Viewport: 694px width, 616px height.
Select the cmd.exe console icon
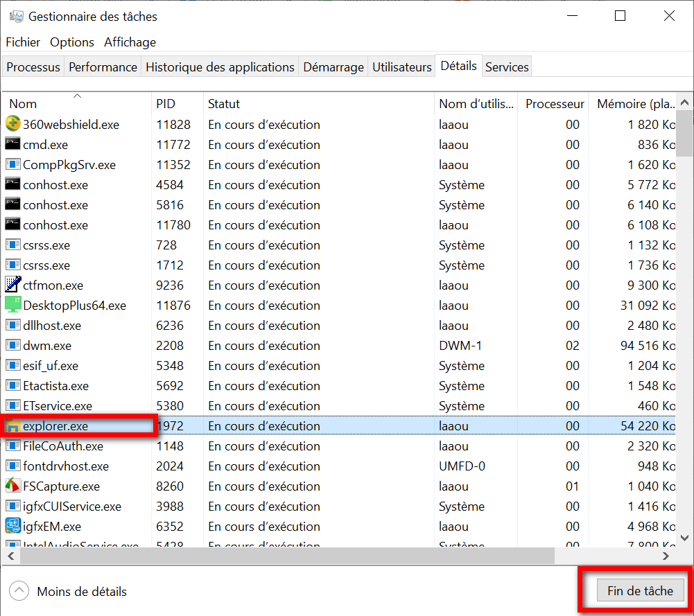(13, 145)
